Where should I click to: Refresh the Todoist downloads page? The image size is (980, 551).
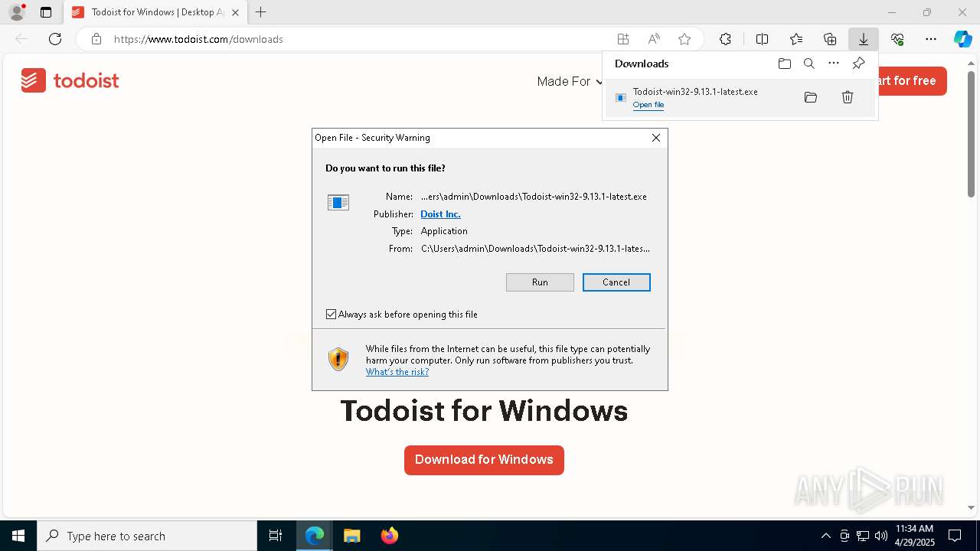55,39
